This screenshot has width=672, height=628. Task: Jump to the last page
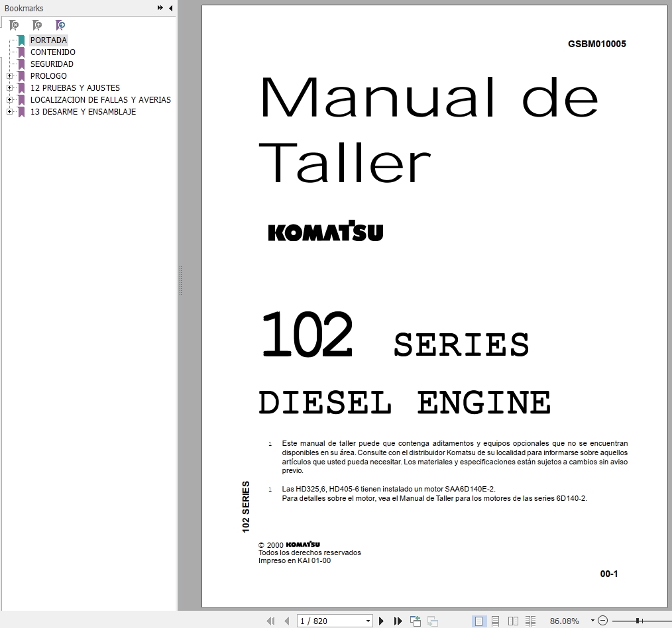point(398,621)
